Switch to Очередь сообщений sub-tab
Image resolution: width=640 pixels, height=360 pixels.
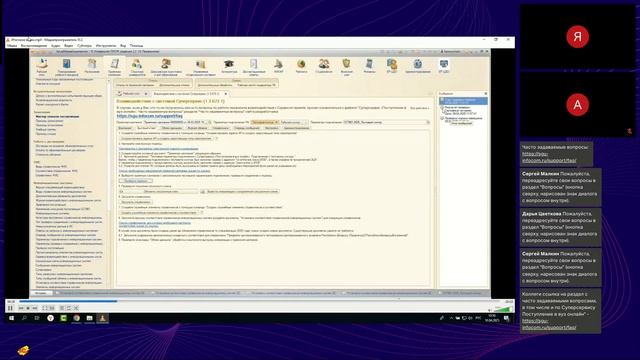247,128
